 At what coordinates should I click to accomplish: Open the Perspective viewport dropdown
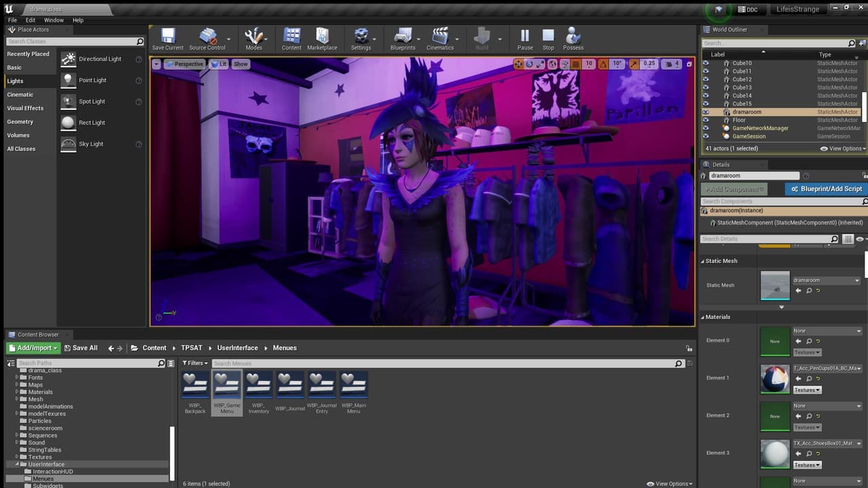[184, 64]
